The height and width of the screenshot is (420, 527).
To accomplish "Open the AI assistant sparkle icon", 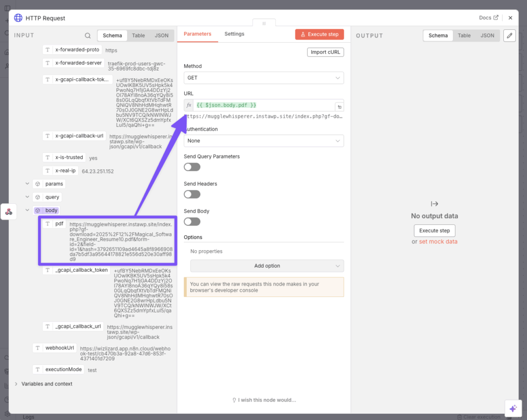I will (513, 408).
